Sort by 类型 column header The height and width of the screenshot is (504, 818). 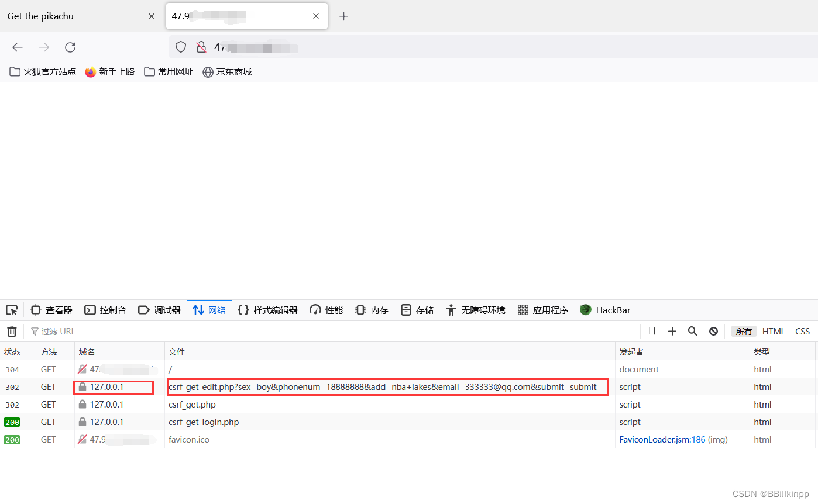click(x=782, y=352)
